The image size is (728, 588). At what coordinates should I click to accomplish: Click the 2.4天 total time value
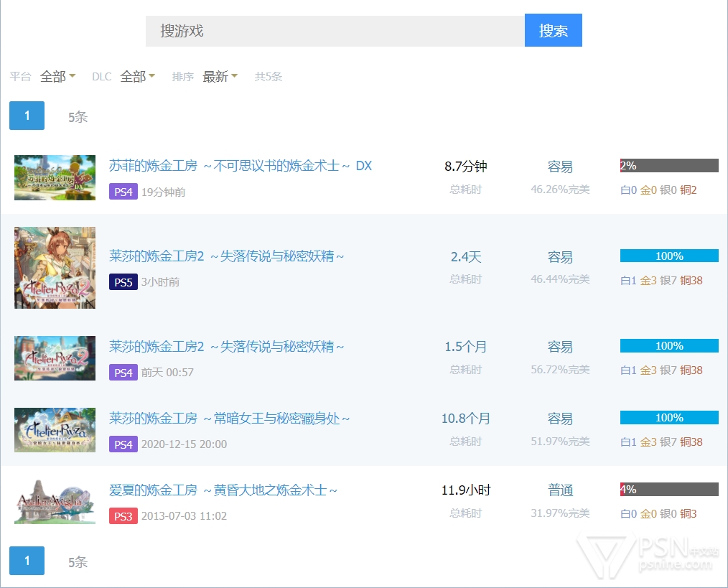[x=466, y=256]
